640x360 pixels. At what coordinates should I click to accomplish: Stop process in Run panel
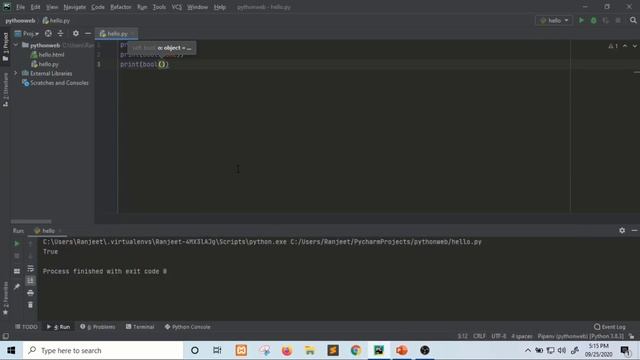pyautogui.click(x=17, y=256)
